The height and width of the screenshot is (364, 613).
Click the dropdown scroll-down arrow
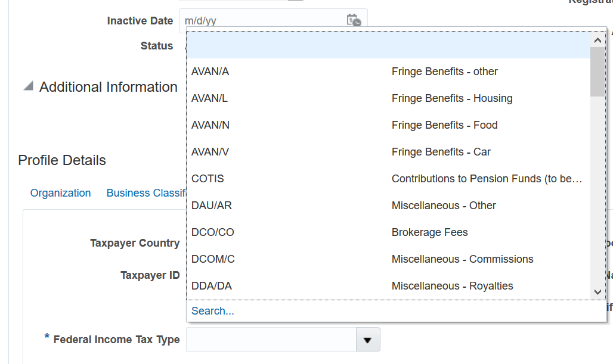(x=597, y=292)
